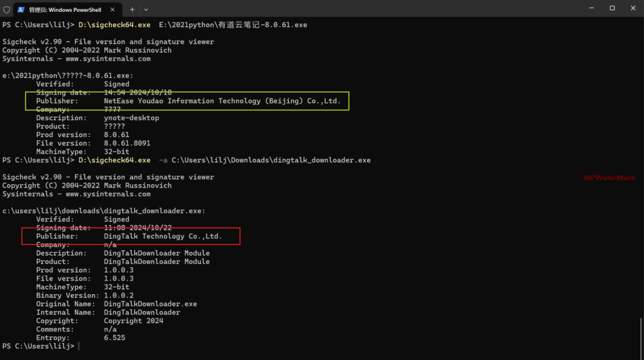Click the PowerShell icon on the tab
644x360 pixels.
(x=21, y=9)
